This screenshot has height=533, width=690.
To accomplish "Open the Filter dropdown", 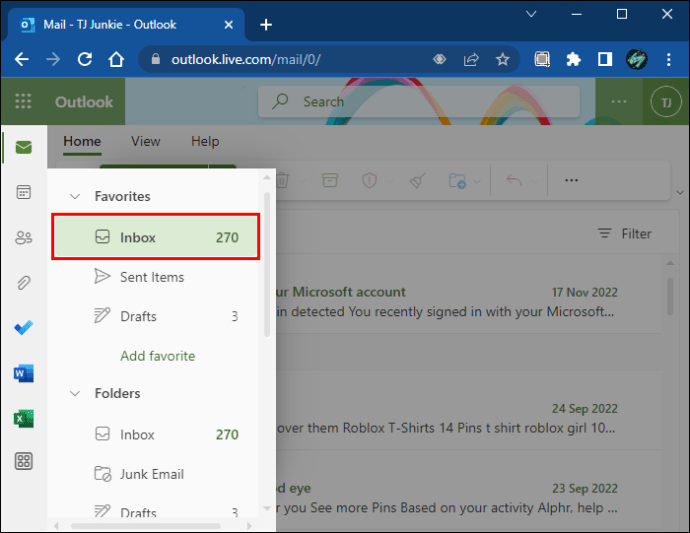I will click(625, 234).
